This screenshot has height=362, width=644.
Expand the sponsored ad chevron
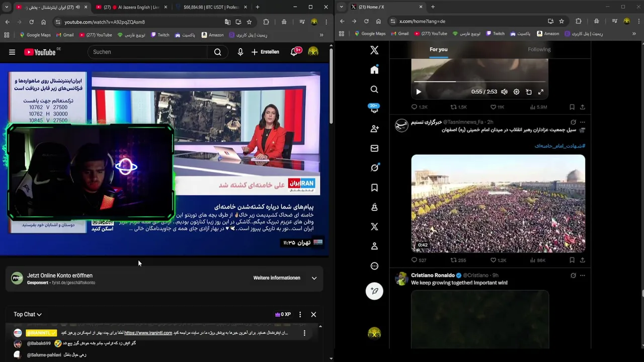point(314,278)
